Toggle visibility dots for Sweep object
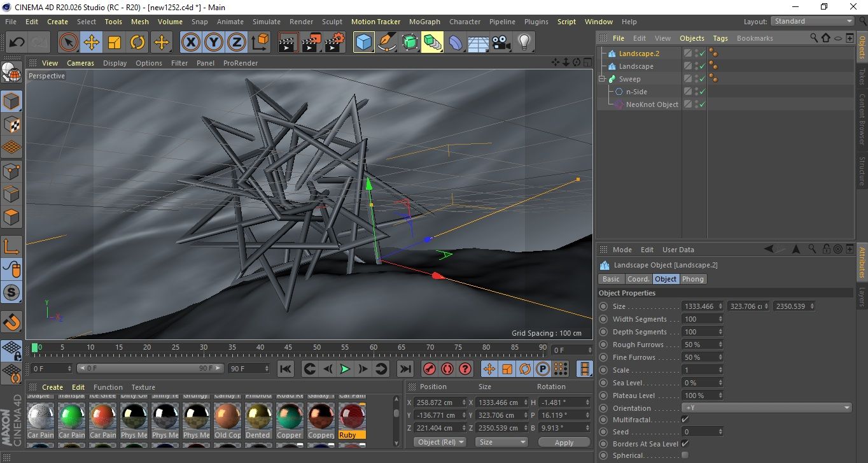 [x=696, y=79]
